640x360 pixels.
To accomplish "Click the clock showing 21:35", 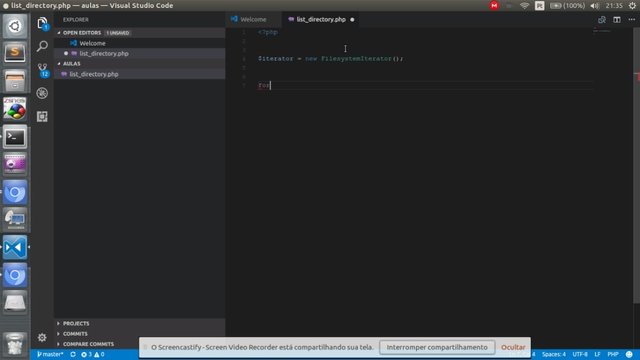I will [614, 6].
